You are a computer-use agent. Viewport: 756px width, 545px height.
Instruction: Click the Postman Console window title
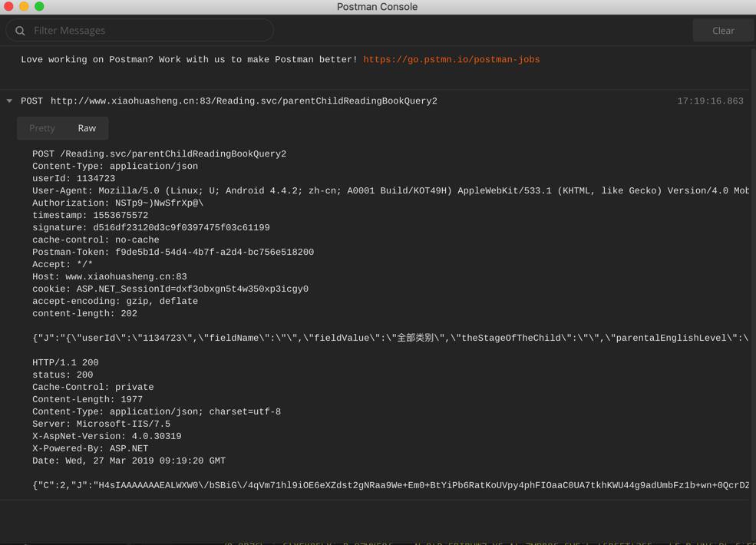[x=377, y=7]
